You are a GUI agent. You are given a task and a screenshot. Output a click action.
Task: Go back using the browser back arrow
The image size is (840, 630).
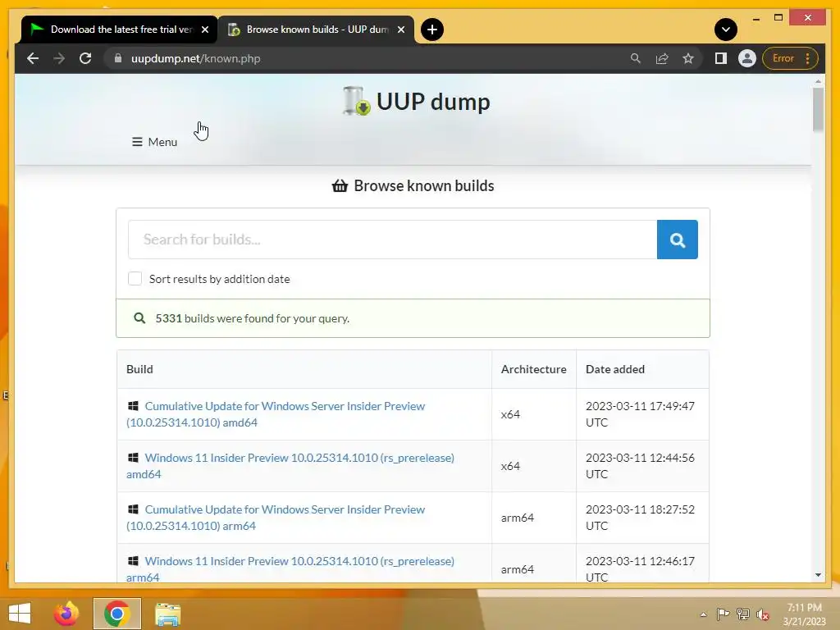click(x=33, y=58)
